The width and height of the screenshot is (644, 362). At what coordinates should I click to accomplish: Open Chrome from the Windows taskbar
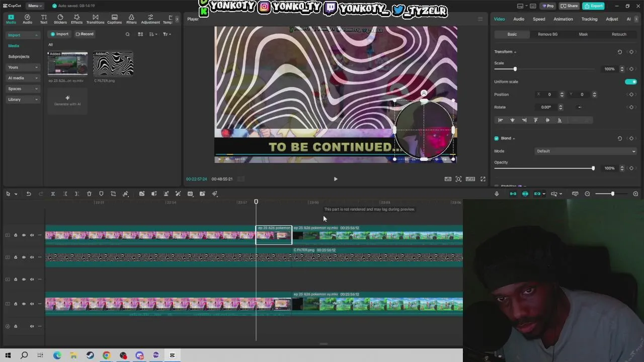click(x=106, y=355)
